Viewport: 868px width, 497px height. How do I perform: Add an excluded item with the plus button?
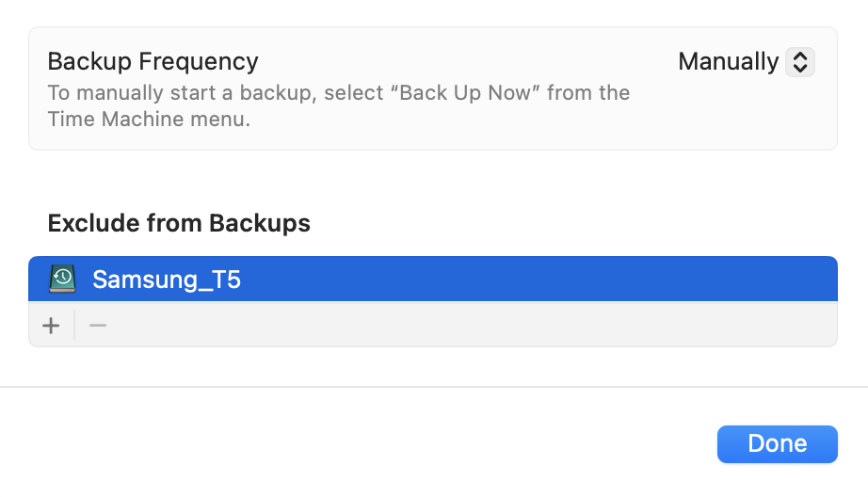coord(51,326)
